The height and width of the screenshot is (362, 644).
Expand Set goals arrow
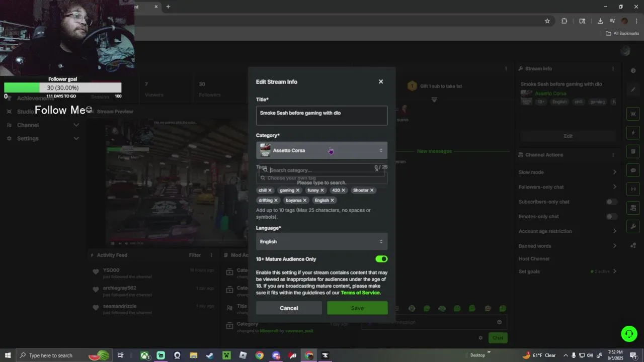click(x=614, y=271)
